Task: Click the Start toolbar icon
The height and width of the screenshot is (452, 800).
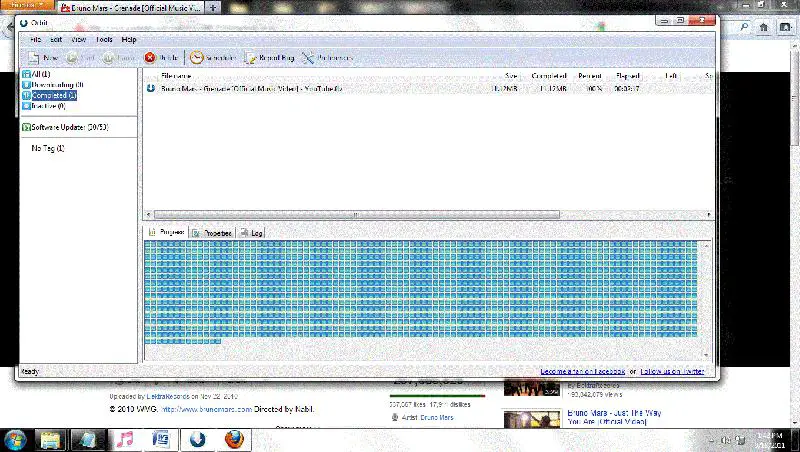Action: click(72, 58)
